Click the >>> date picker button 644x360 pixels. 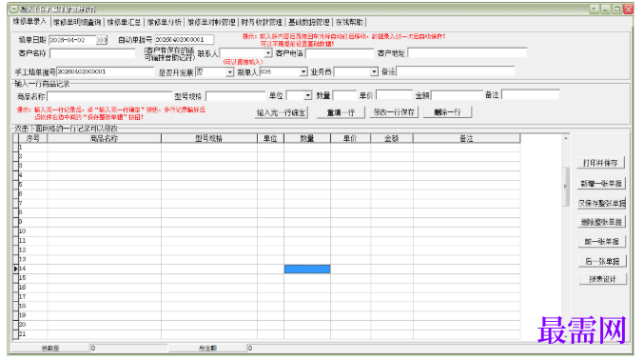click(102, 40)
